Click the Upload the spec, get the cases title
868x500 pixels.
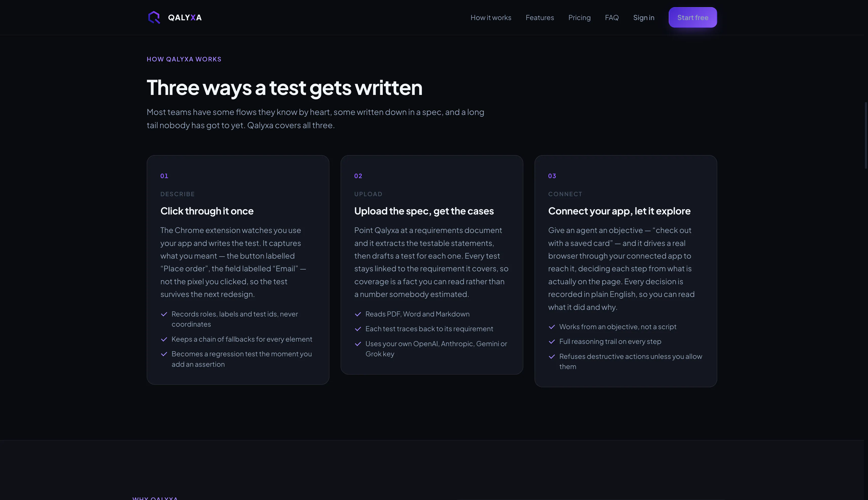point(424,211)
